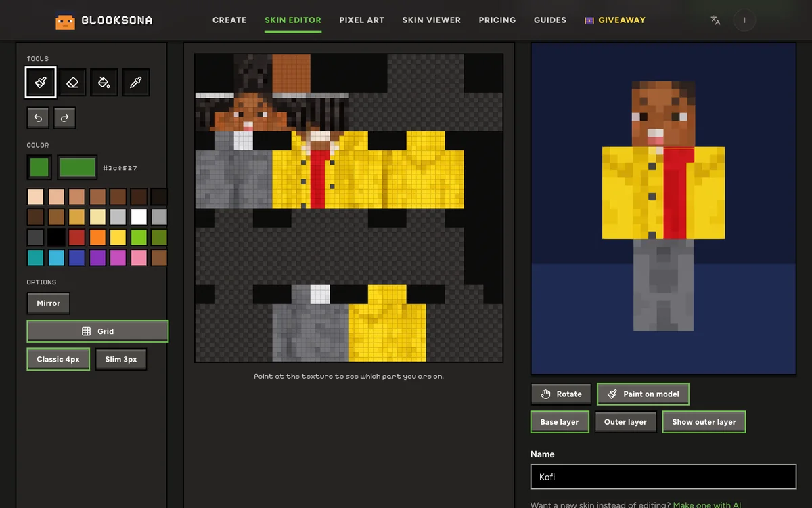Enable Paint on model mode
Viewport: 812px width, 508px height.
(x=643, y=394)
